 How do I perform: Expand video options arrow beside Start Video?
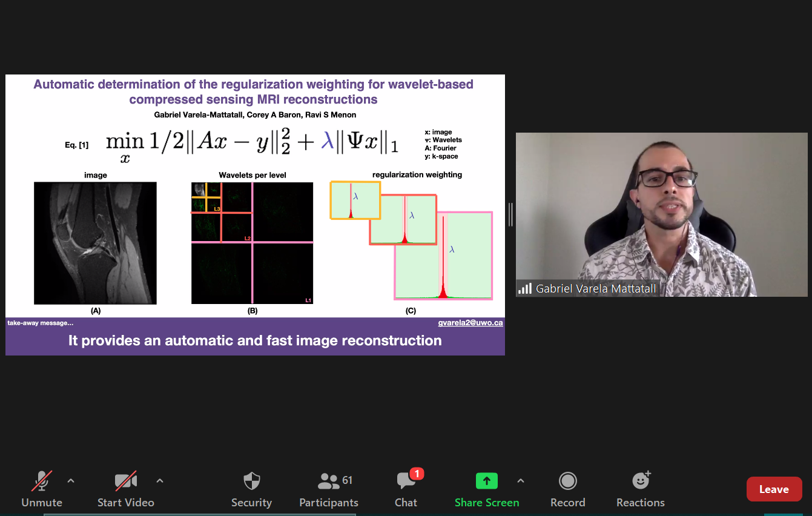pos(160,481)
